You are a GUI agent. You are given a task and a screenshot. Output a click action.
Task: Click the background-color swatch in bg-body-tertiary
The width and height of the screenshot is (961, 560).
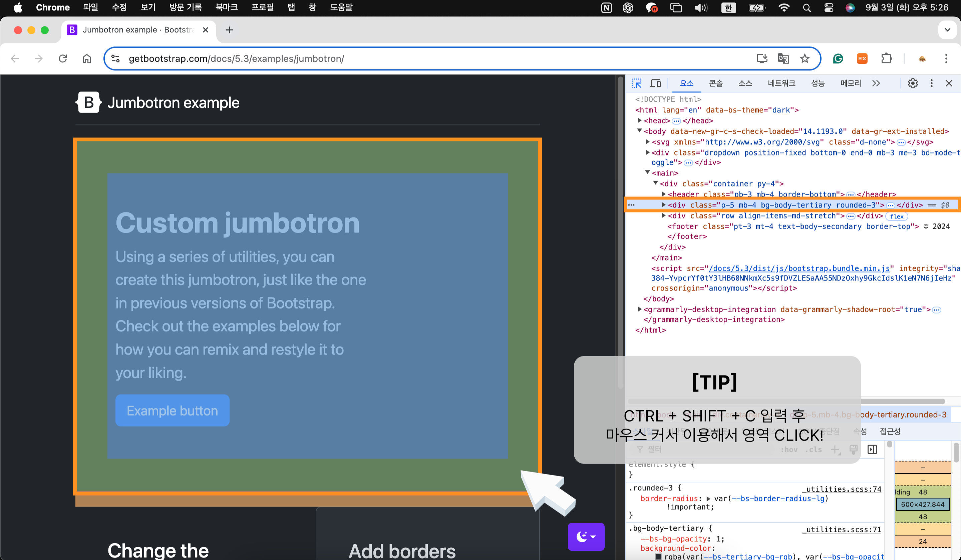click(659, 556)
